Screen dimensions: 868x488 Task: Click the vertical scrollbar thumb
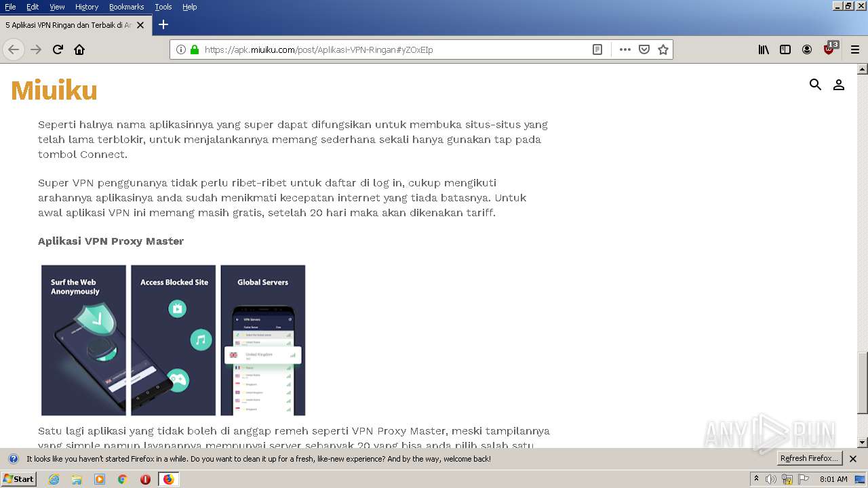(863, 383)
